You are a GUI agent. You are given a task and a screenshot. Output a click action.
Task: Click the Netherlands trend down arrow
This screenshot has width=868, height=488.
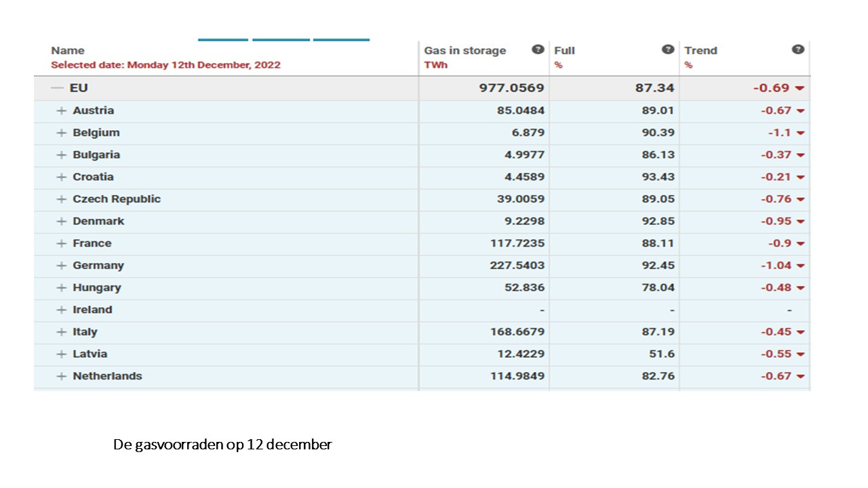(x=800, y=377)
